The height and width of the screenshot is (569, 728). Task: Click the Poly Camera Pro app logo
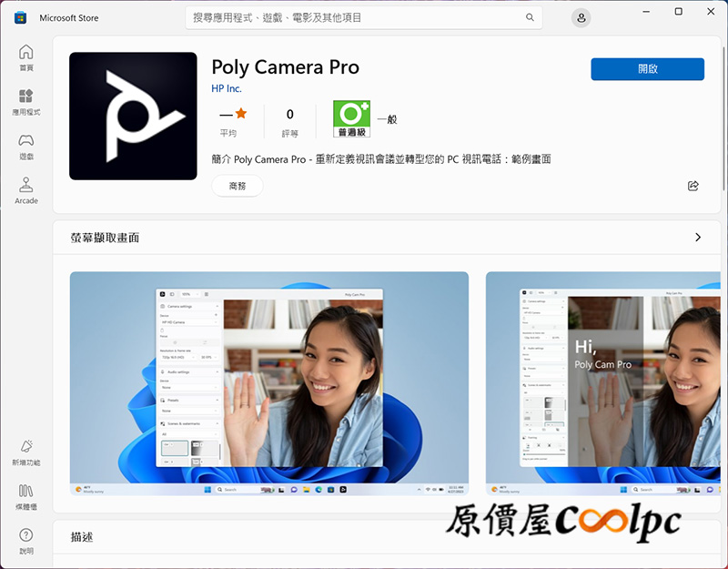pyautogui.click(x=133, y=117)
